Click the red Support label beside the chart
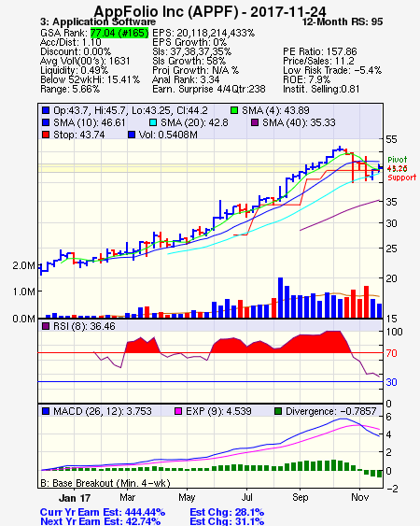 click(x=402, y=178)
